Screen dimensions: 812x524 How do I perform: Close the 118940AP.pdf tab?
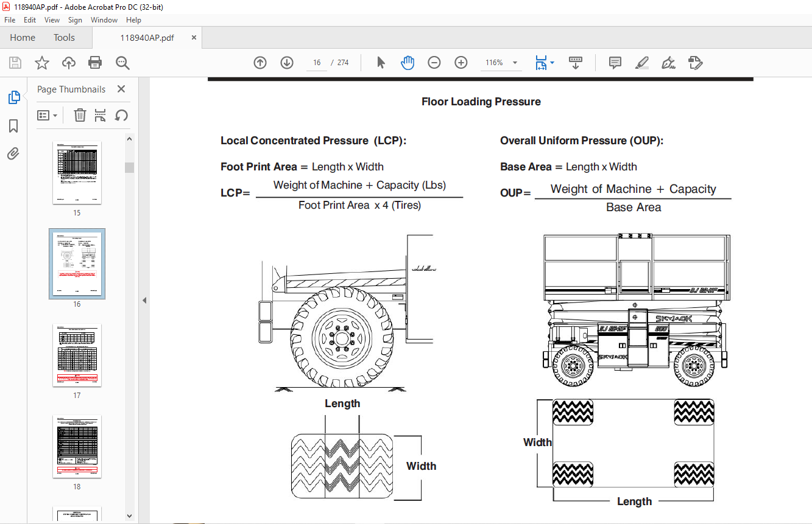coord(194,37)
